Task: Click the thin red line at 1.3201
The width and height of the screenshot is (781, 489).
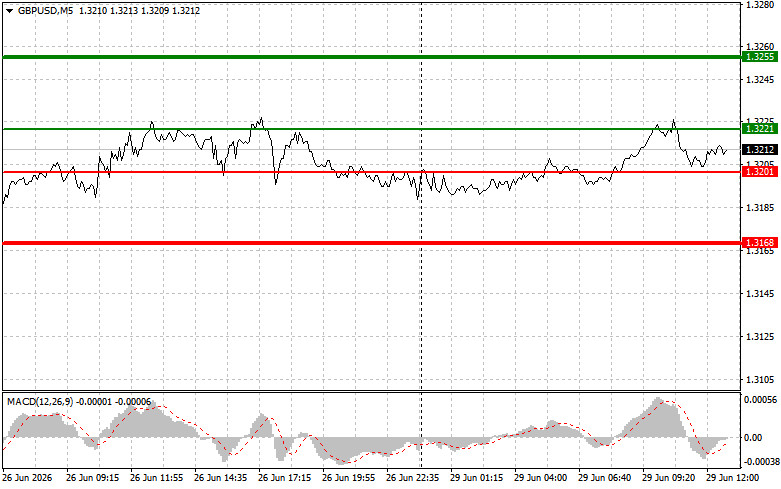Action: [x=372, y=172]
